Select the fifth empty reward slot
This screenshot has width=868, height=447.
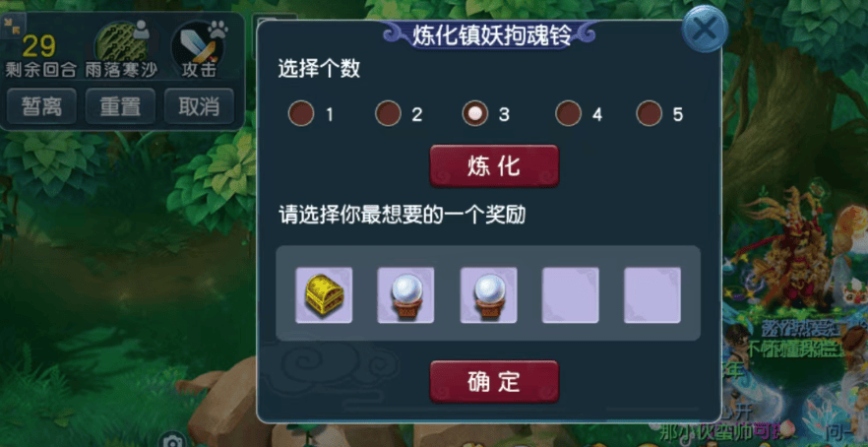tap(652, 295)
